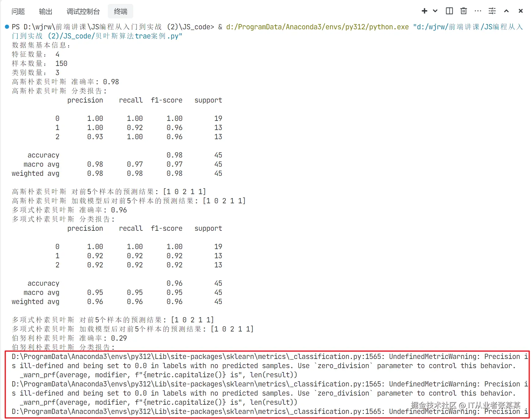
Task: Open the more actions ellipsis menu
Action: pos(478,11)
